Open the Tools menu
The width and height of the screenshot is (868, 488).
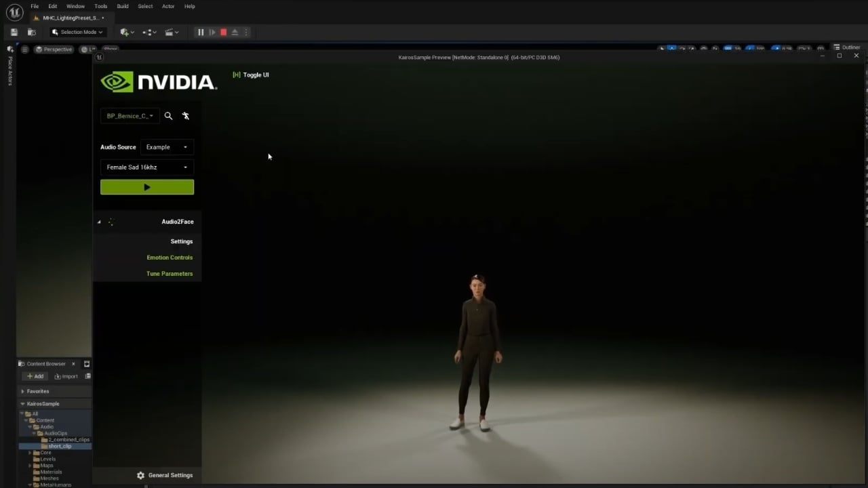pyautogui.click(x=100, y=6)
